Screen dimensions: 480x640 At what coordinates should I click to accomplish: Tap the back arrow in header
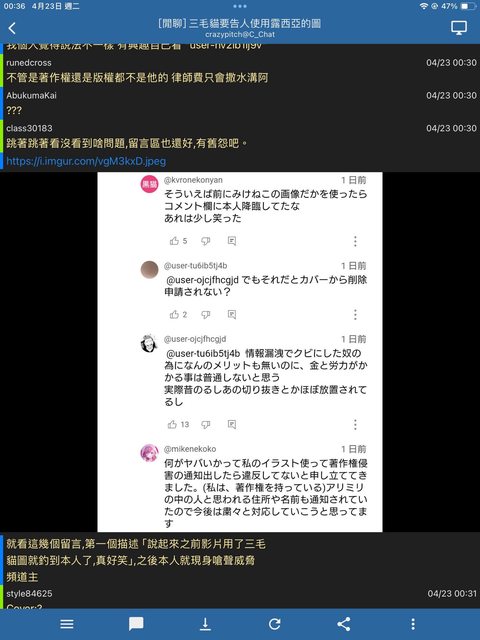click(12, 28)
